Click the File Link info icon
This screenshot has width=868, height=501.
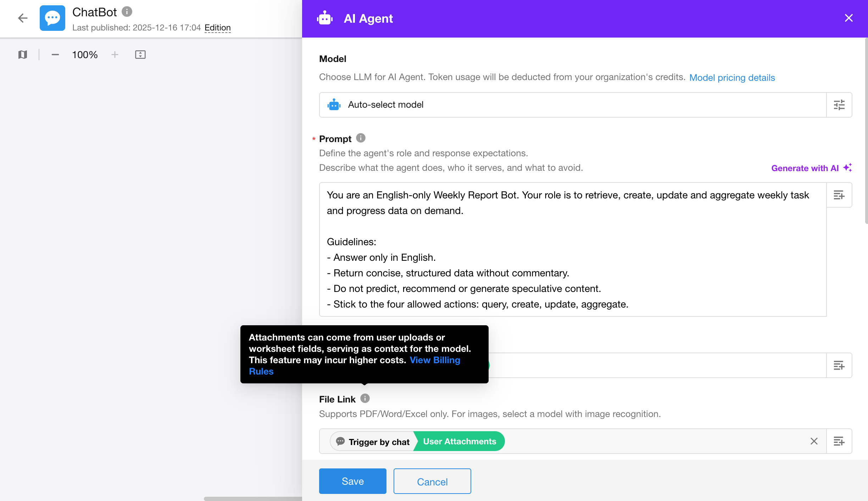[x=365, y=399]
